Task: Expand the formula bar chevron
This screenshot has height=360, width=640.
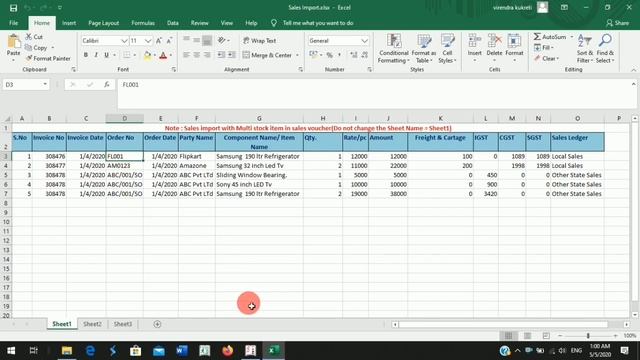Action: tap(633, 84)
